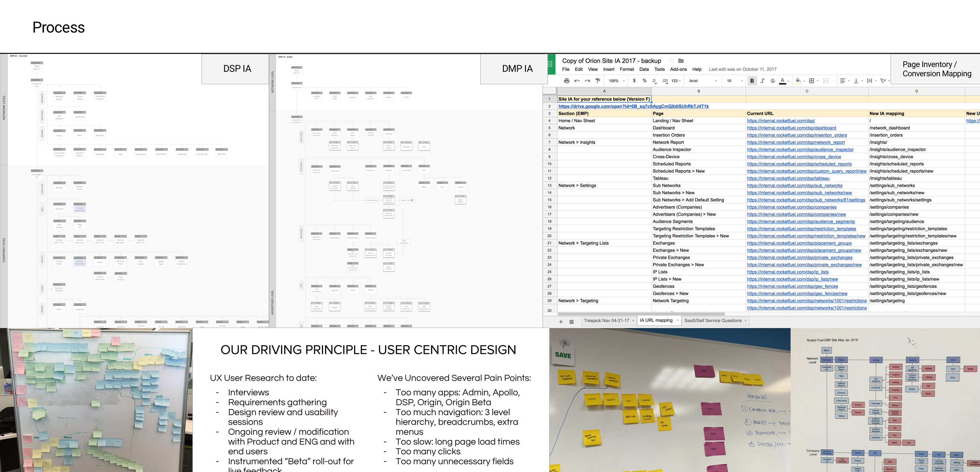Open the Format menu
Screen dimensions: 980x472
point(627,69)
